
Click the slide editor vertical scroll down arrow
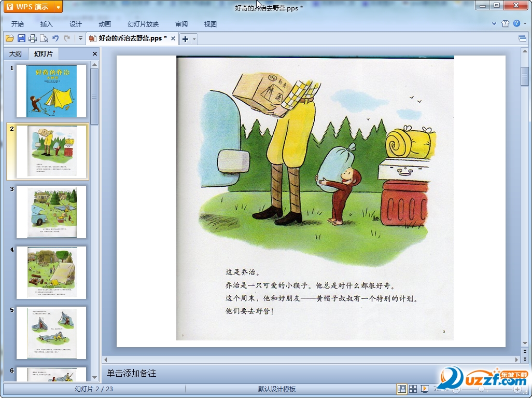click(525, 343)
